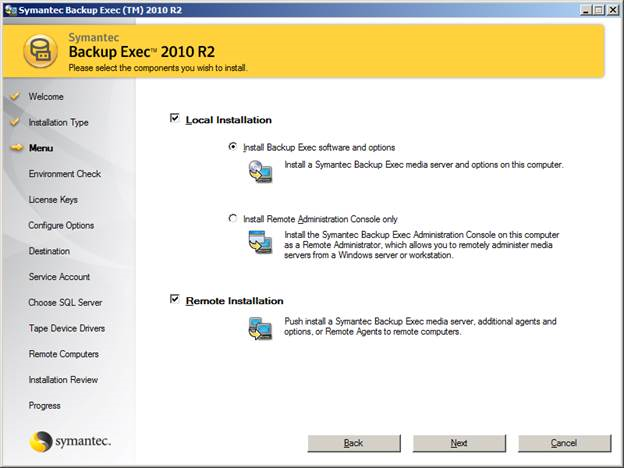Minimize the installer window
The height and width of the screenshot is (468, 624).
coord(585,10)
